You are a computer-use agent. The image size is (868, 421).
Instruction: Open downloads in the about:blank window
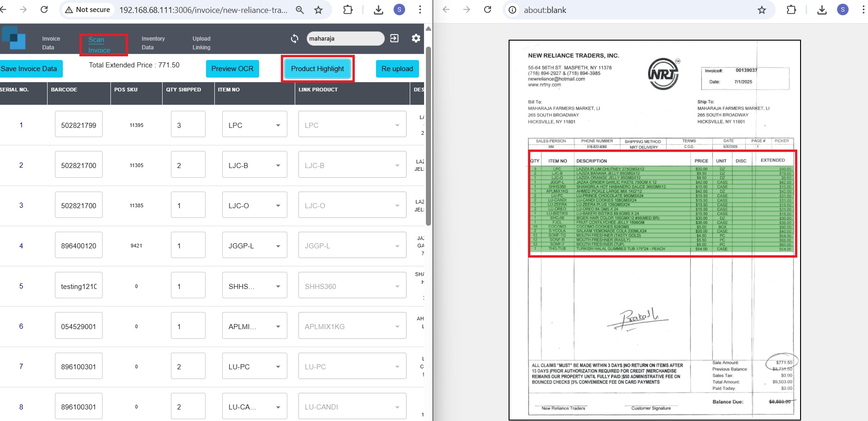point(822,10)
